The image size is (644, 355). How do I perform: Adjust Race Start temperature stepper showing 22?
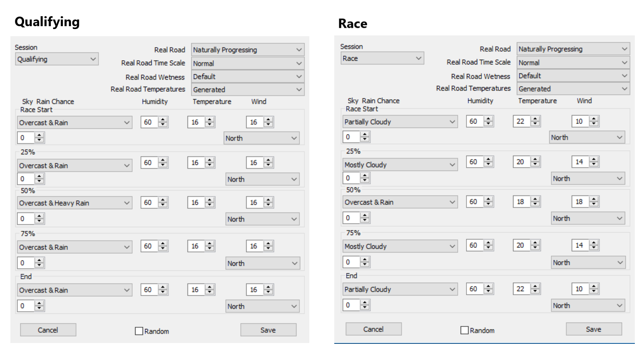pos(535,121)
